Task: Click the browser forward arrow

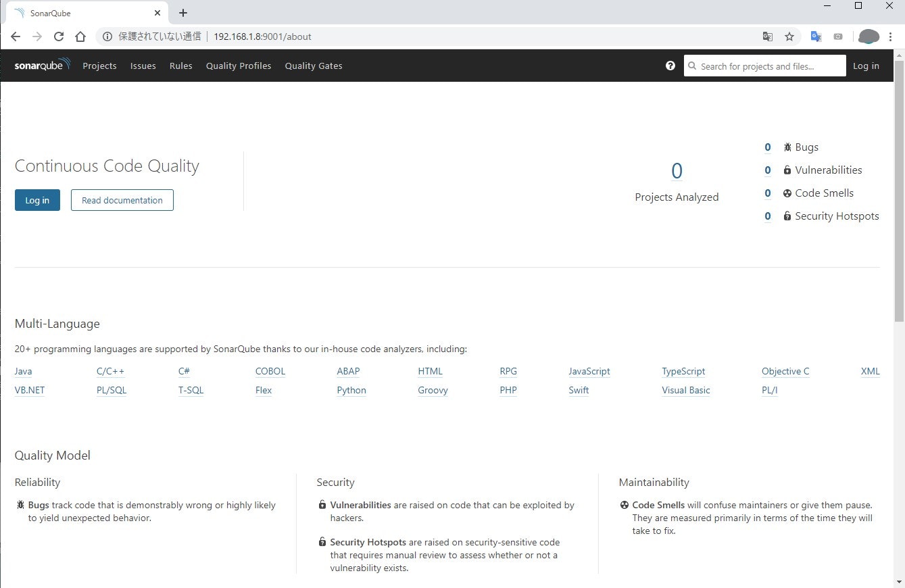Action: tap(37, 36)
